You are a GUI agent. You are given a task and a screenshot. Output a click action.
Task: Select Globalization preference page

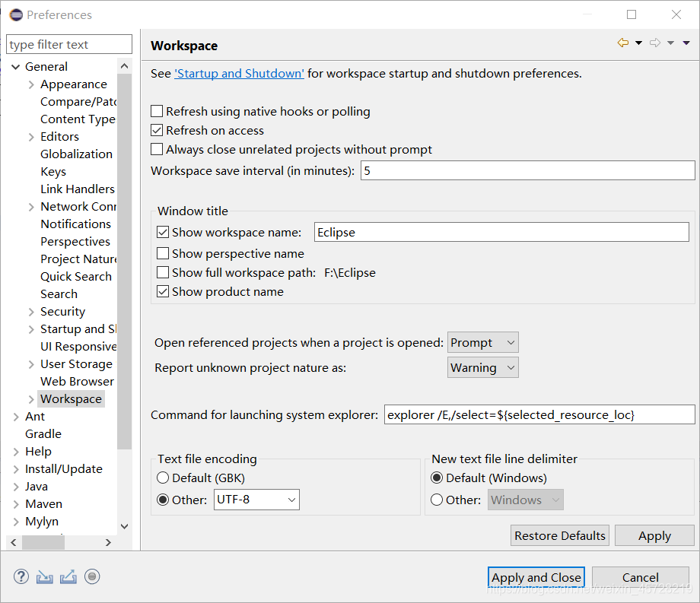click(76, 154)
